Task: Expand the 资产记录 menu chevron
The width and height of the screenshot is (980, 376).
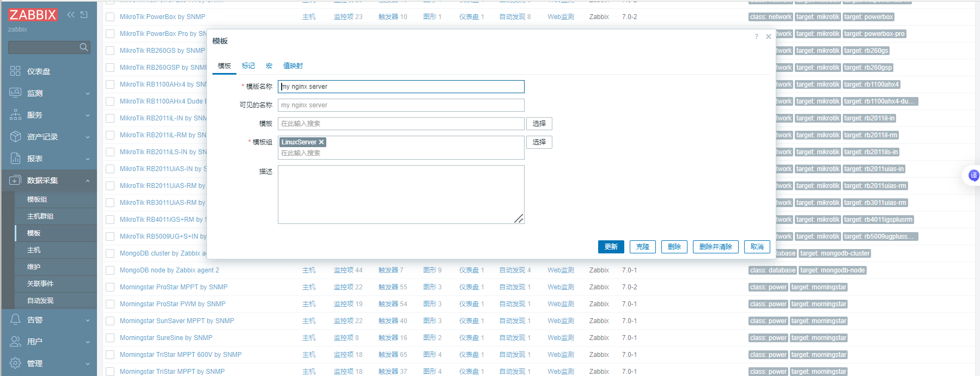Action: point(88,137)
